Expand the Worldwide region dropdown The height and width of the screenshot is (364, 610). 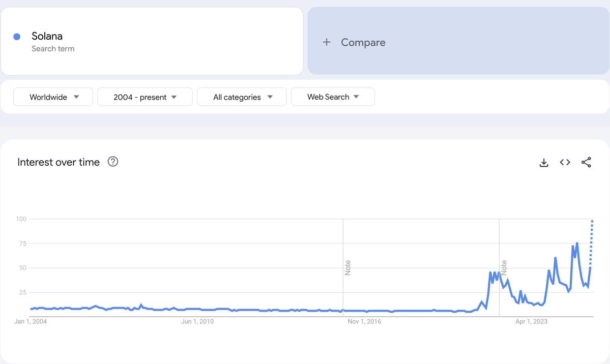point(53,97)
